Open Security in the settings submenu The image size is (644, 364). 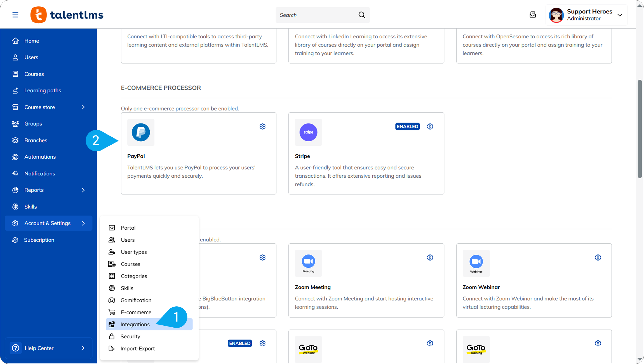[130, 336]
